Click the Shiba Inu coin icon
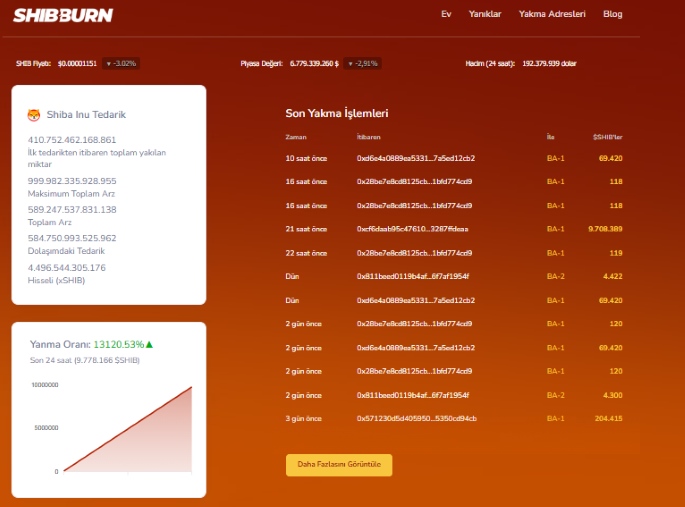The width and height of the screenshot is (685, 507). click(x=33, y=114)
